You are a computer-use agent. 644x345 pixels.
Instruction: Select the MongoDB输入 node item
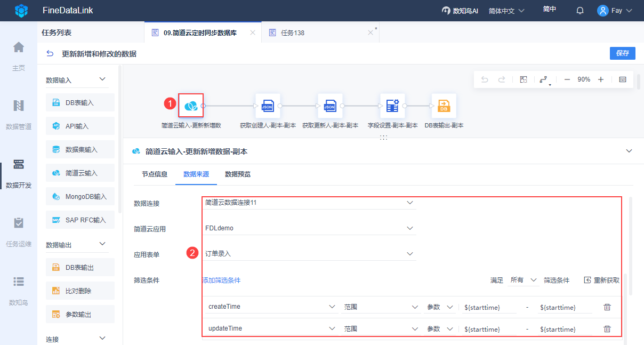(x=80, y=196)
